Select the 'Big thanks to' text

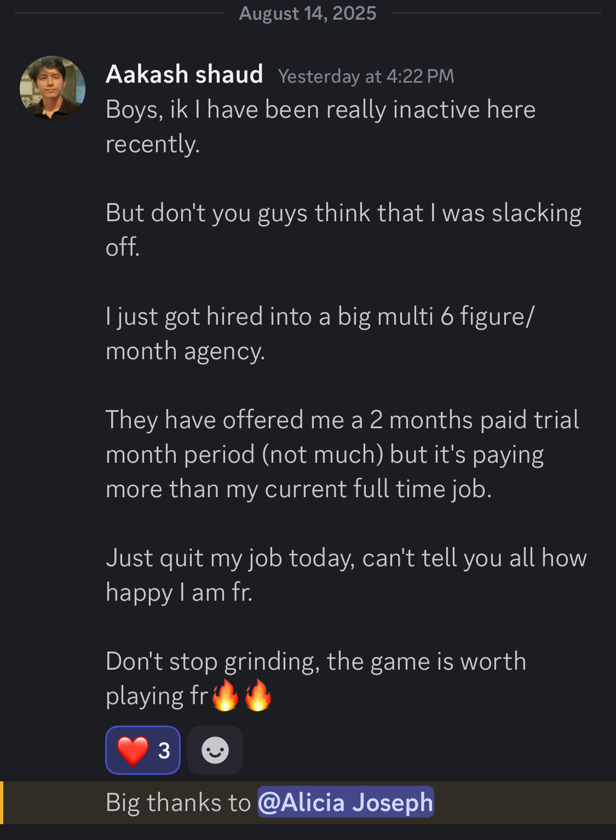(179, 802)
